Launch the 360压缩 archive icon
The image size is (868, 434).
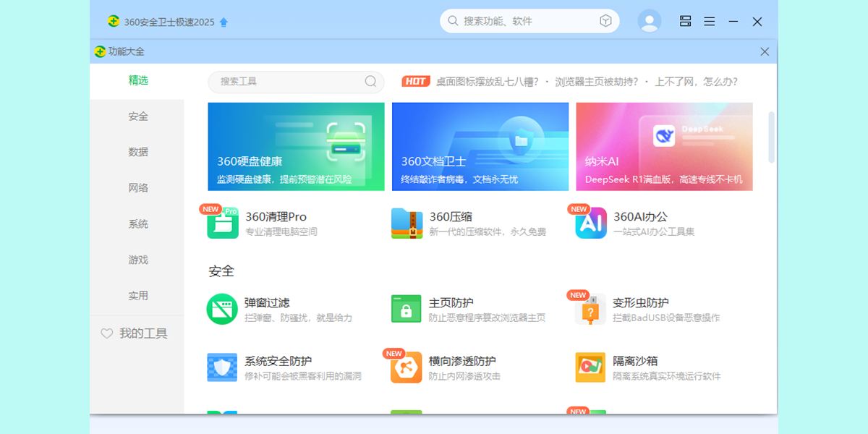coord(407,224)
